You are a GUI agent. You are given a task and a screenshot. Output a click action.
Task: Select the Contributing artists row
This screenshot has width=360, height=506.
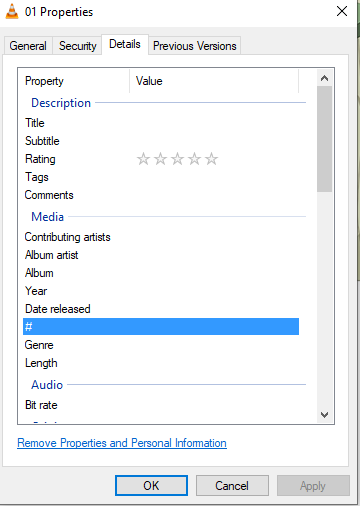tap(161, 237)
